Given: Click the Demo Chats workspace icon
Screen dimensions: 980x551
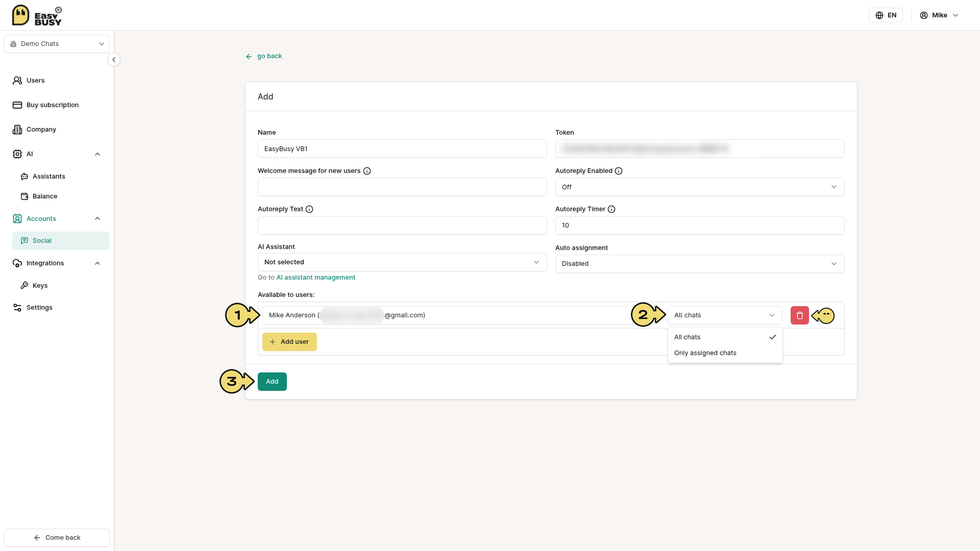Looking at the screenshot, I should click(13, 44).
